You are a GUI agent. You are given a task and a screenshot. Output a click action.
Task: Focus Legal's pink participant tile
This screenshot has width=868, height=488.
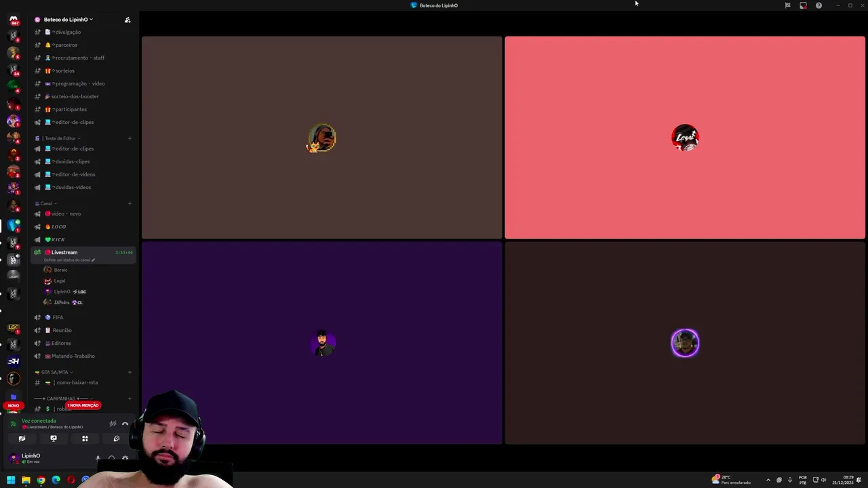point(685,138)
